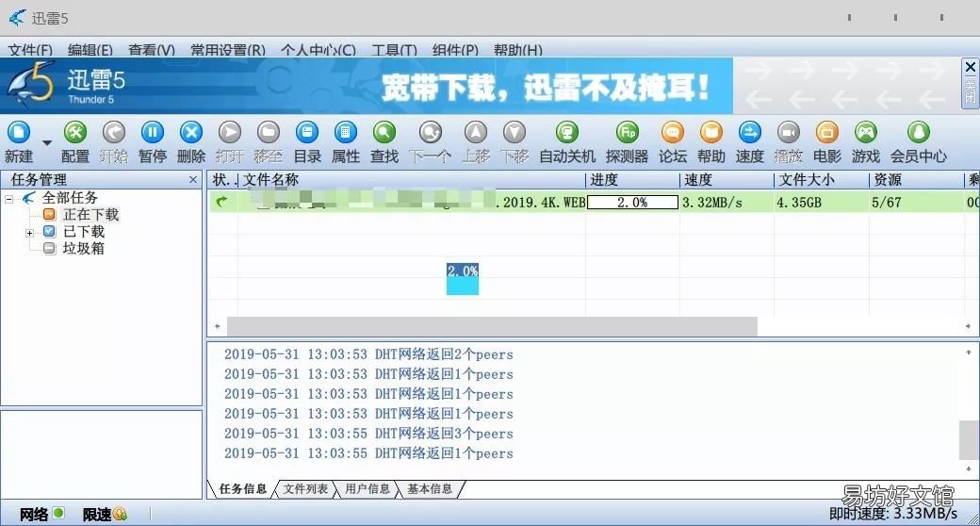Switch to the 用户信息 tab
This screenshot has height=526, width=980.
tap(367, 489)
